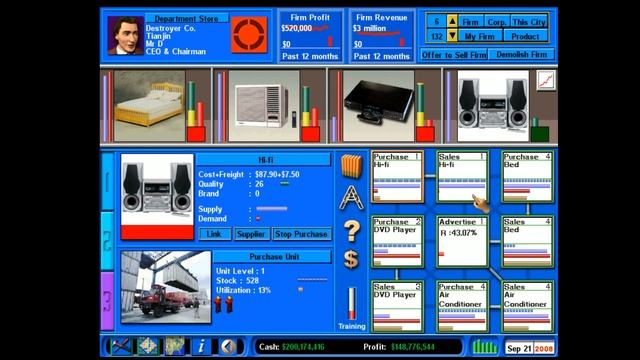Click the container truck unit image
Image resolution: width=640 pixels, height=360 pixels.
click(166, 287)
